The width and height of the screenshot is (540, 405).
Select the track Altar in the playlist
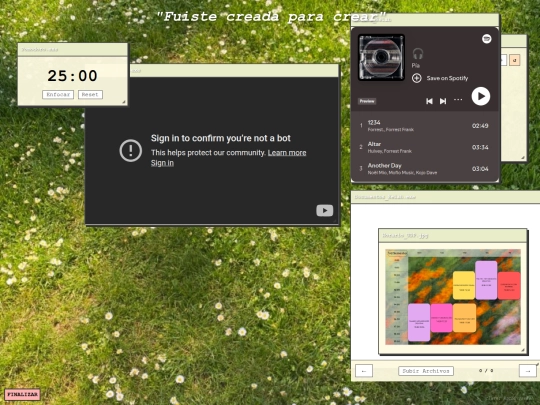click(x=425, y=147)
